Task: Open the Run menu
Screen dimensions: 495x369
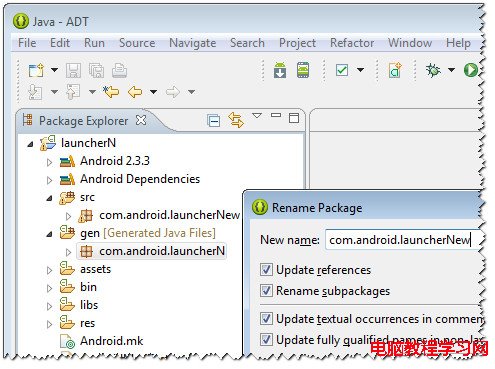Action: pyautogui.click(x=94, y=43)
